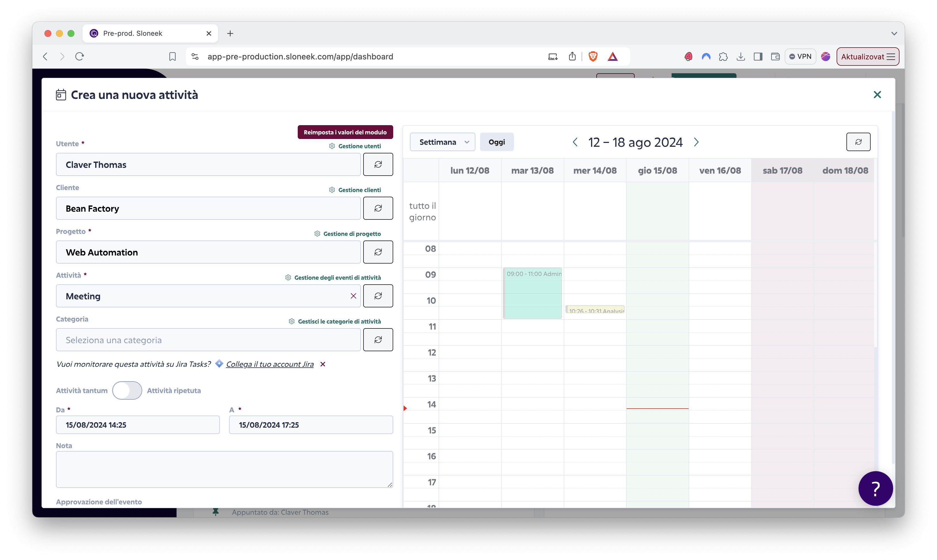The width and height of the screenshot is (937, 560).
Task: Select the gio 15/08 column header
Action: tap(657, 170)
